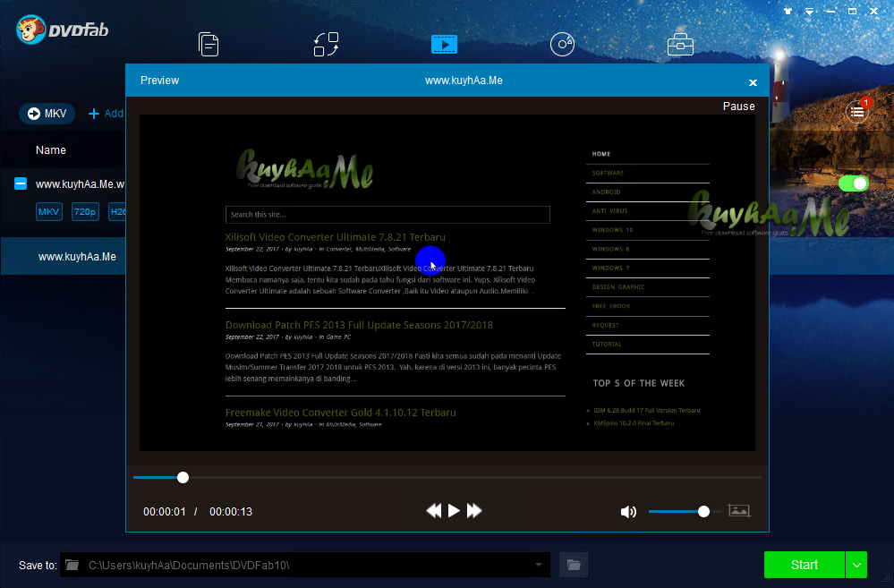
Task: Open the Save to path dropdown
Action: 538,565
